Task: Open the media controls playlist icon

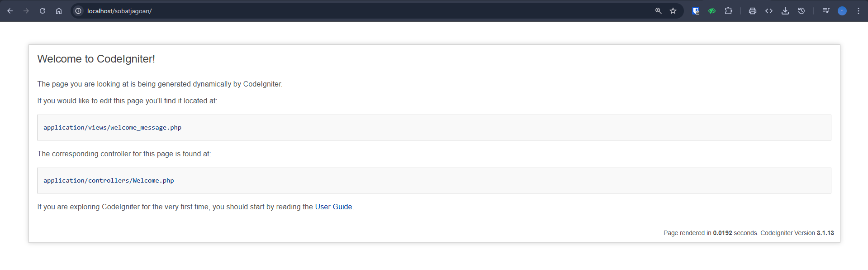Action: tap(826, 11)
